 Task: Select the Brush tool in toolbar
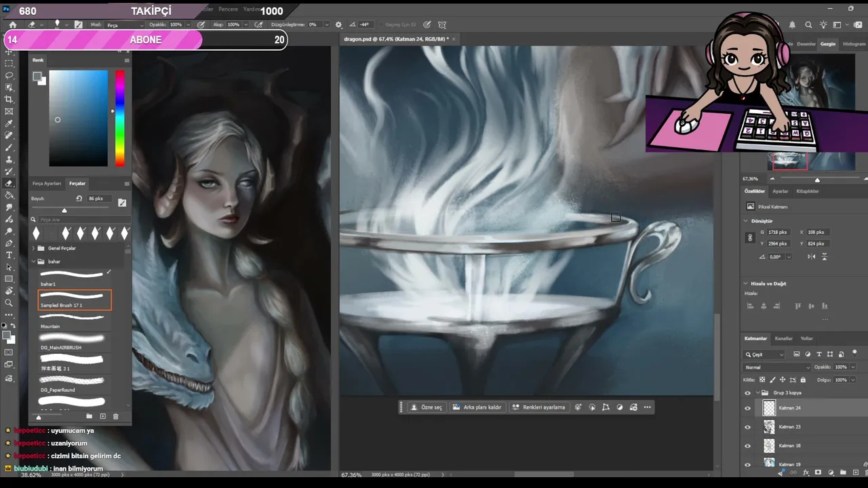(x=9, y=147)
